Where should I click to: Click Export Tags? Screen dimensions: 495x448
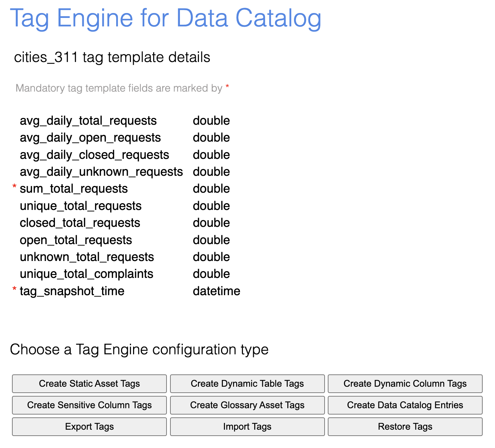(89, 427)
